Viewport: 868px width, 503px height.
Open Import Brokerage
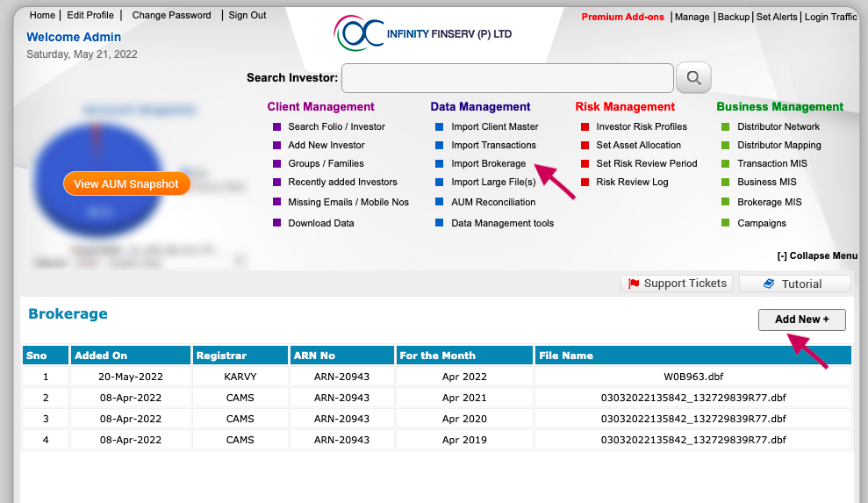pos(488,163)
